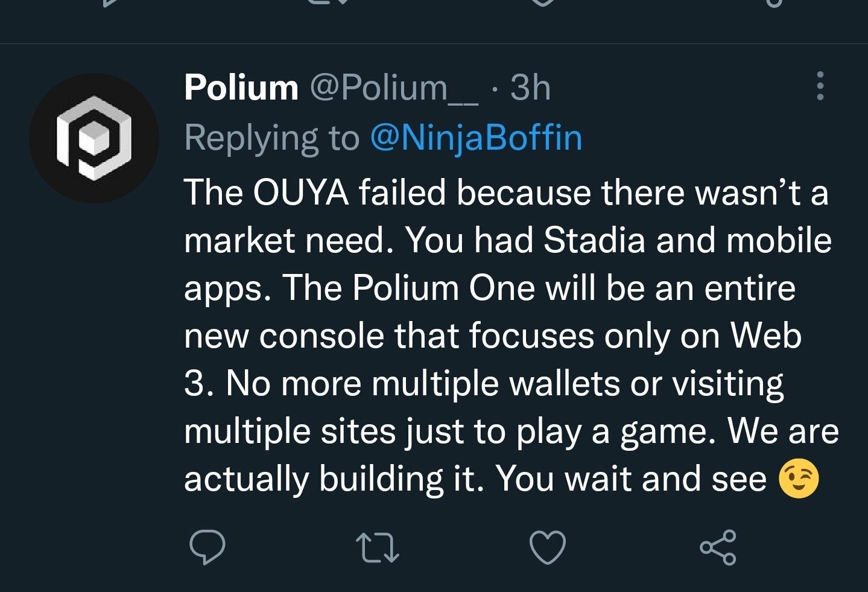Tap Polium's cube logo profile picture
The height and width of the screenshot is (592, 868).
point(94,138)
